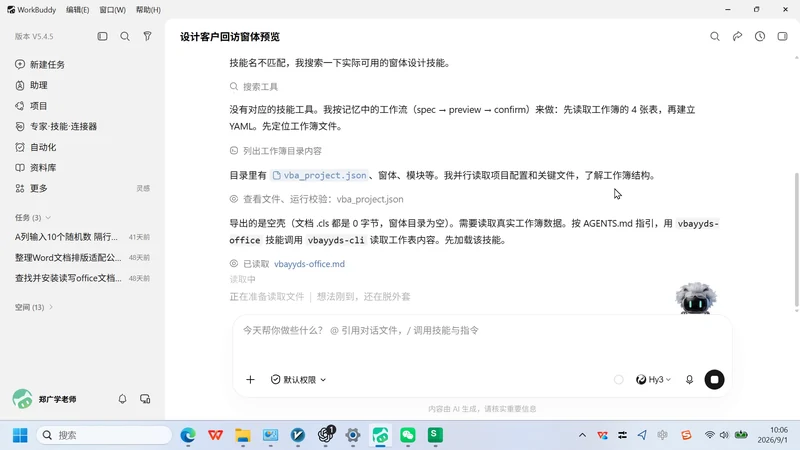800x450 pixels.
Task: Share the conversation with the arrow icon
Action: (737, 36)
